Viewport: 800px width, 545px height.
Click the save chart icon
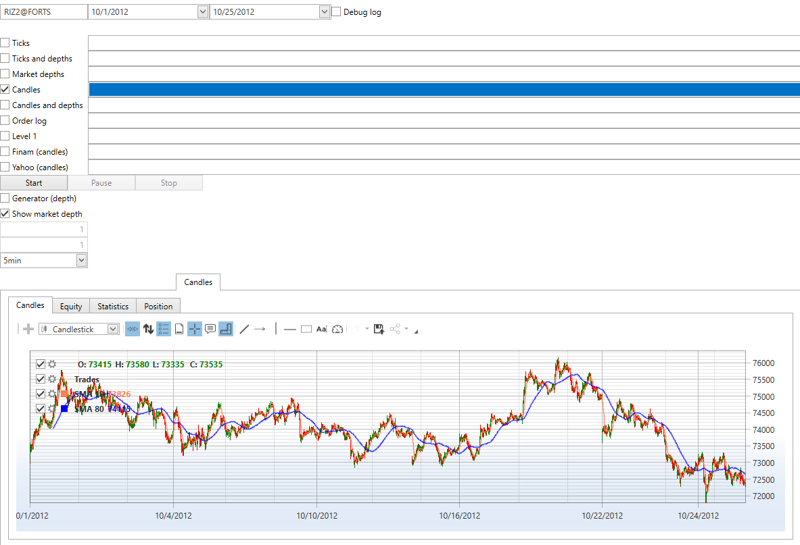coord(379,329)
